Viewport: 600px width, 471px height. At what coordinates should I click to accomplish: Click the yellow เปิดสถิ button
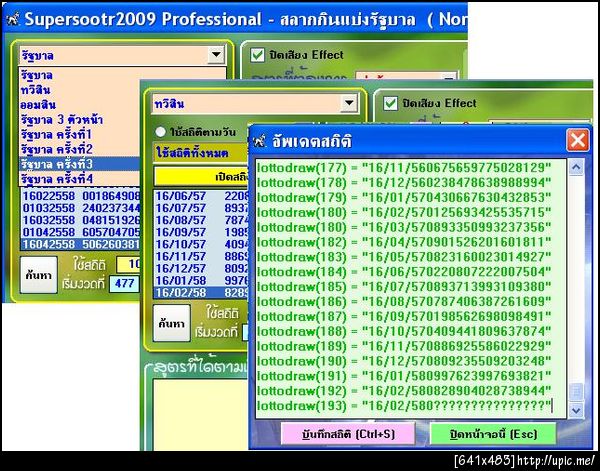coord(201,176)
